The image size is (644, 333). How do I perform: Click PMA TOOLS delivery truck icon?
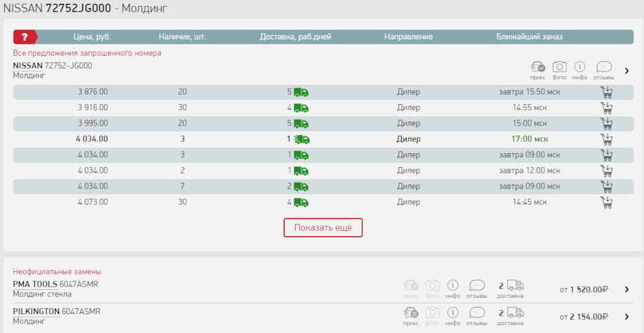pos(515,285)
